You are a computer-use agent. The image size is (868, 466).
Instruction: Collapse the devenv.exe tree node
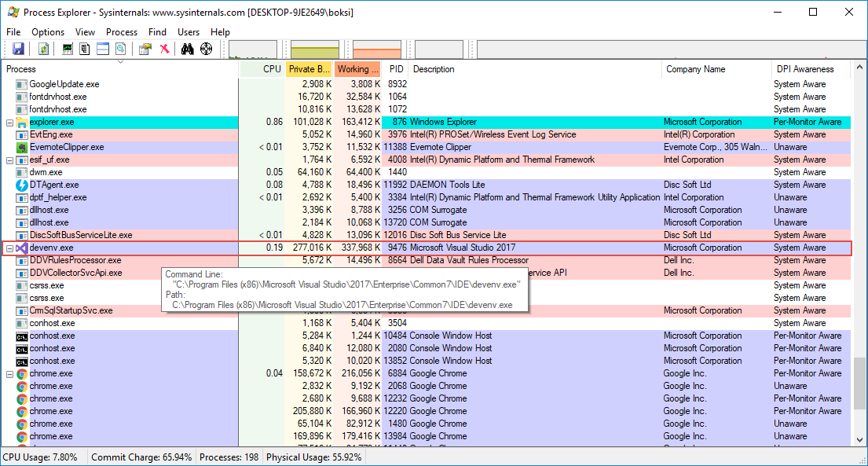pyautogui.click(x=9, y=248)
